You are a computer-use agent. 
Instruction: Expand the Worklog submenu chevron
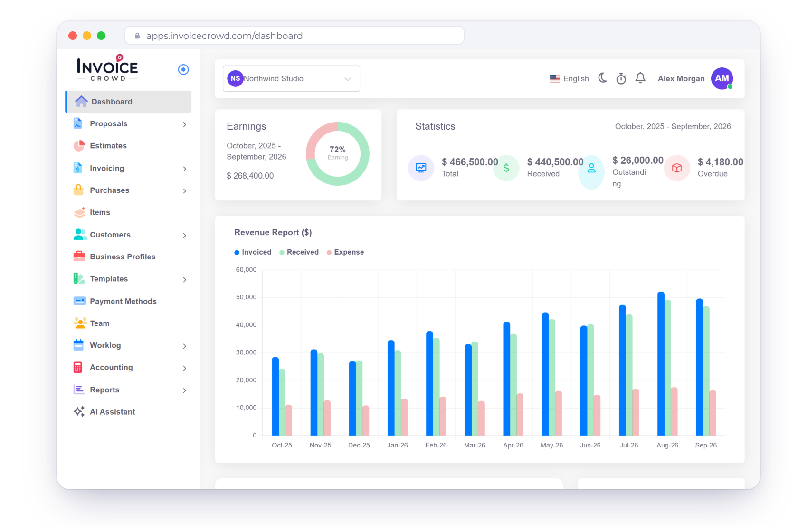pyautogui.click(x=185, y=346)
